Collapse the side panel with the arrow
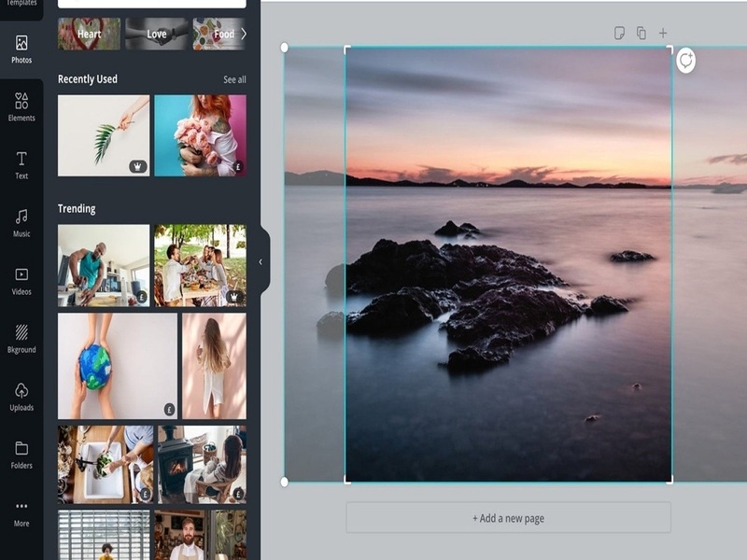This screenshot has width=747, height=560. pos(261,261)
